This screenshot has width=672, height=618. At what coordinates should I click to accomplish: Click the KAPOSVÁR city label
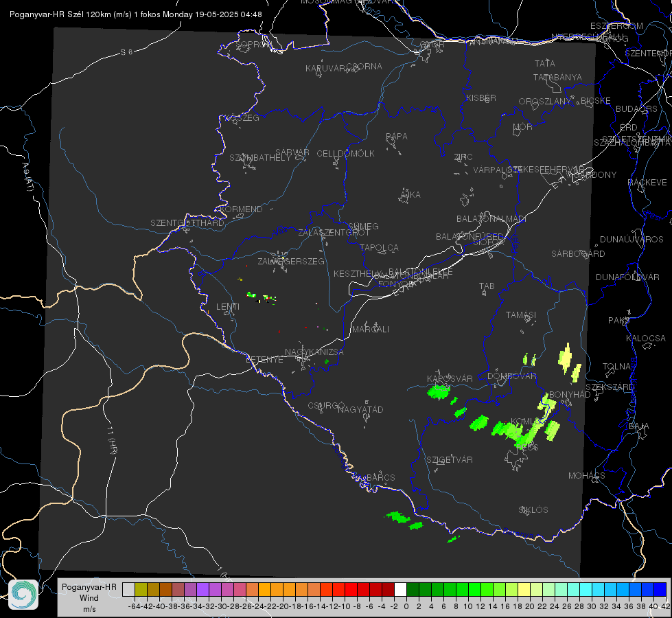point(450,378)
